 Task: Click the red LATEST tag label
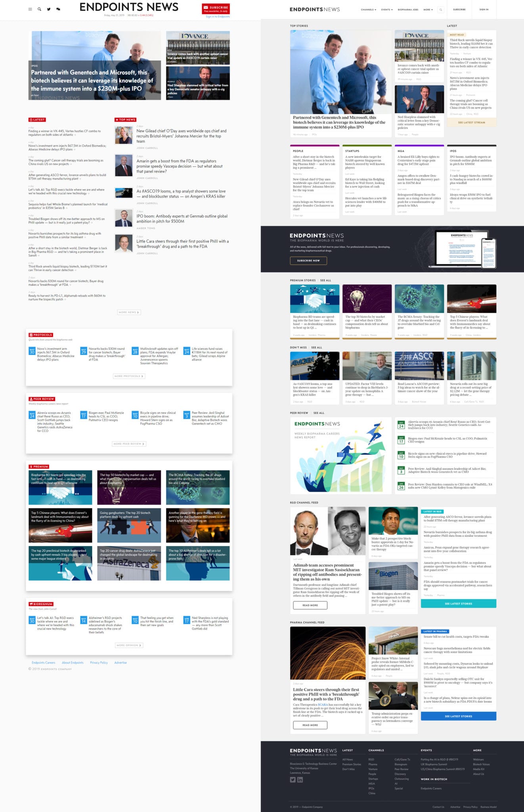pyautogui.click(x=37, y=120)
